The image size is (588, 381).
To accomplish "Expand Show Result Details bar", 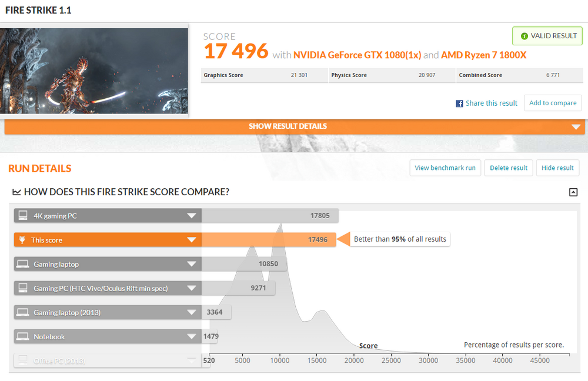I will pos(295,126).
